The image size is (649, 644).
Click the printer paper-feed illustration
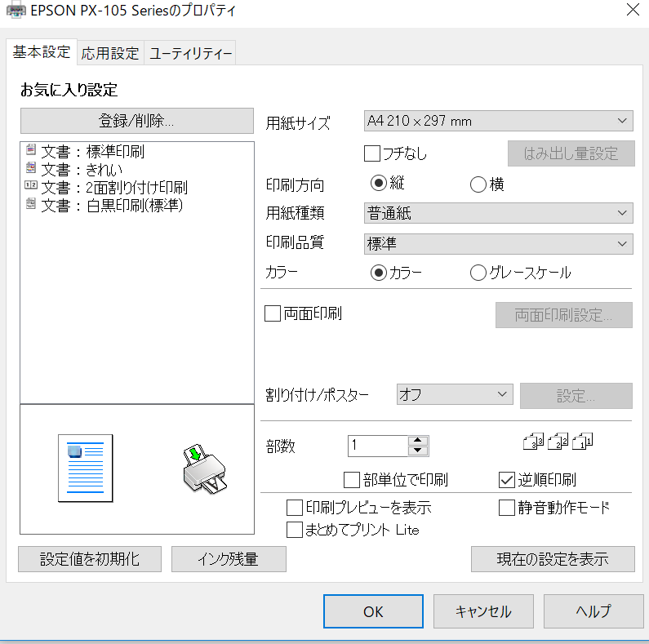click(x=204, y=469)
